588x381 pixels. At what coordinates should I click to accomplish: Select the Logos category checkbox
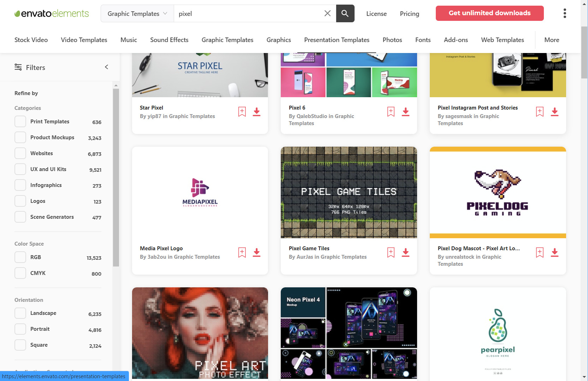[x=20, y=201]
